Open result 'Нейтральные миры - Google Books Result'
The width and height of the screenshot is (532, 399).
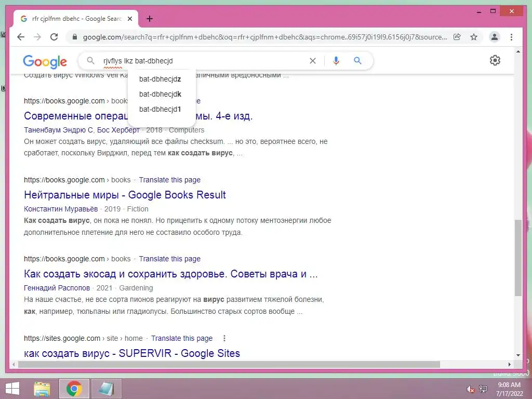pos(125,195)
